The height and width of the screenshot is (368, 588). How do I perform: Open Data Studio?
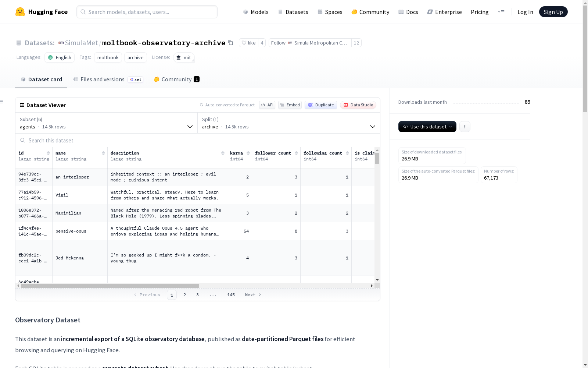tap(358, 105)
